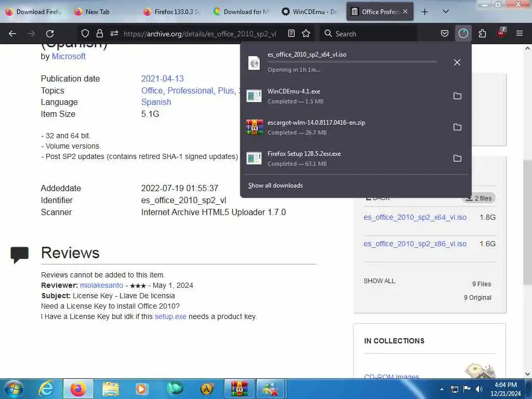Switch to the Download Firefox tab

34,12
